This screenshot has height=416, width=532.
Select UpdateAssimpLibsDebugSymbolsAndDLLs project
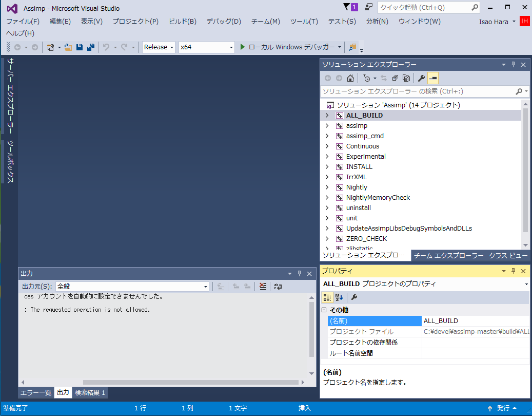409,229
